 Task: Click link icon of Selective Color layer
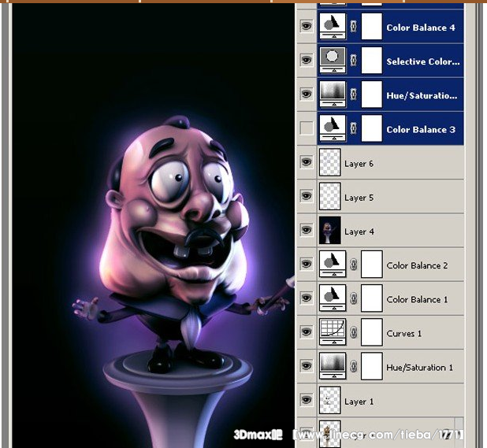pyautogui.click(x=353, y=60)
